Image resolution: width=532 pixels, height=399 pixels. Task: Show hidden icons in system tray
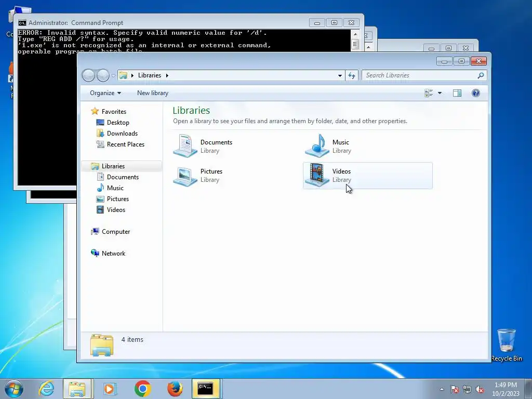pyautogui.click(x=442, y=389)
